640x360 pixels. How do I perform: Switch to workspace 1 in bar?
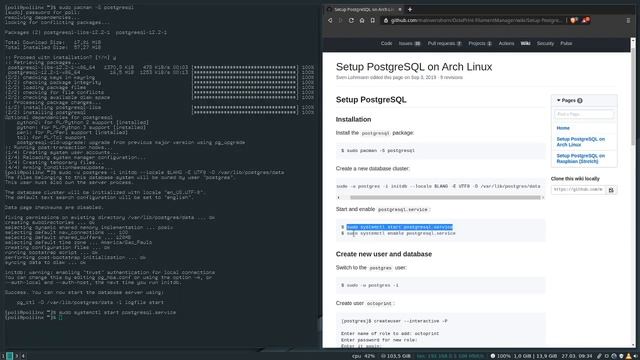click(x=3, y=356)
